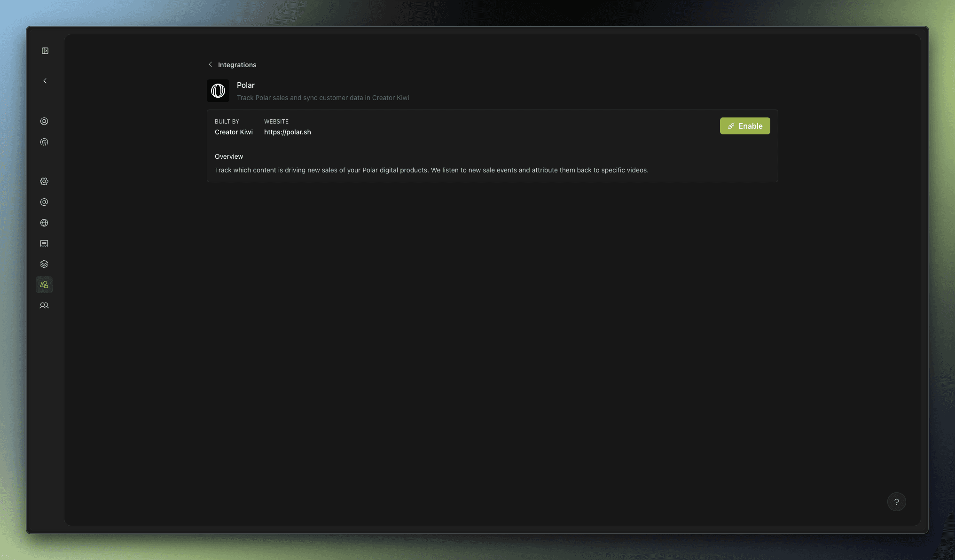Click the Integrations breadcrumb link
This screenshot has width=955, height=560.
[x=237, y=65]
